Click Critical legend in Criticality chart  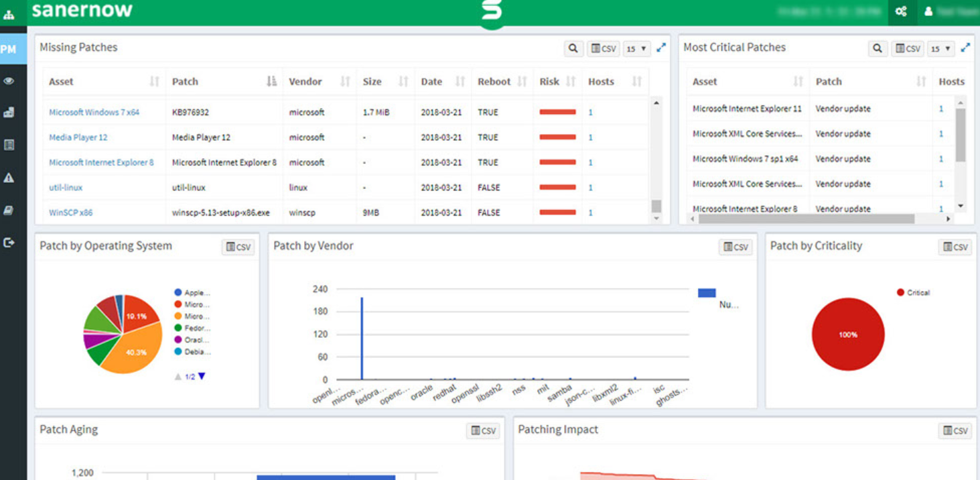(913, 293)
